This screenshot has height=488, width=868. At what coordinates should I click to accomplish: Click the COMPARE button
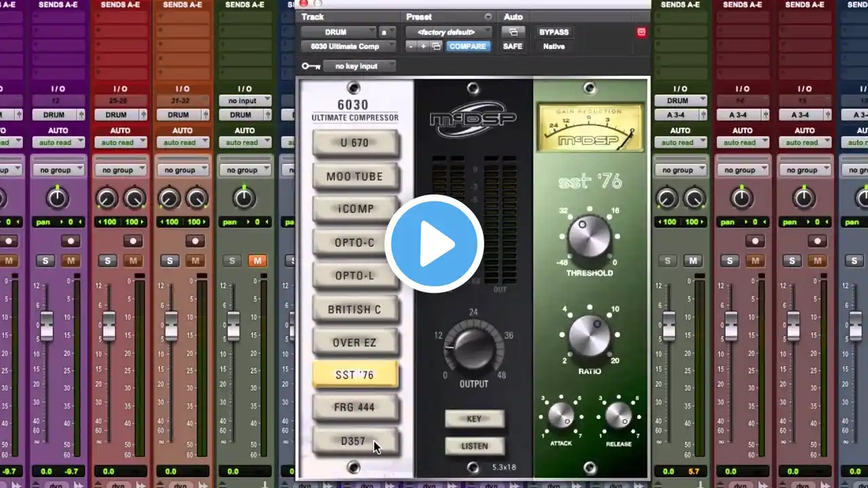[468, 46]
